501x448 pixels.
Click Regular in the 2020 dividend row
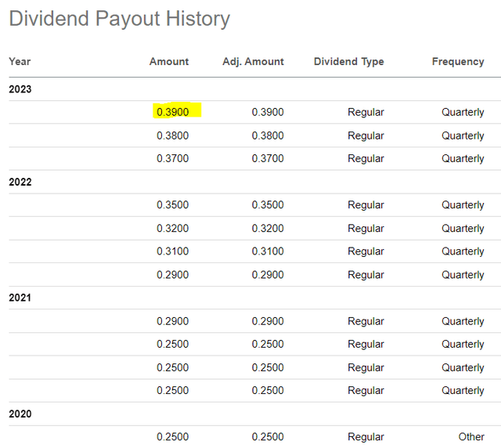coord(366,437)
